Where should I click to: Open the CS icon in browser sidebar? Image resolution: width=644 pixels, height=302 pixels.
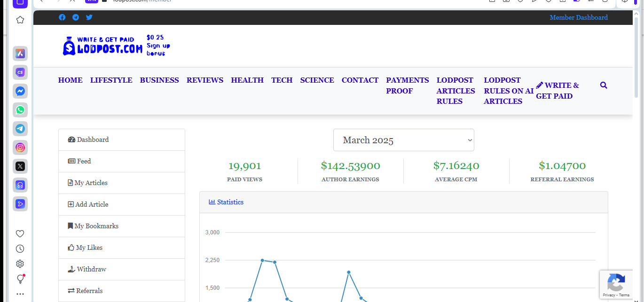20,72
